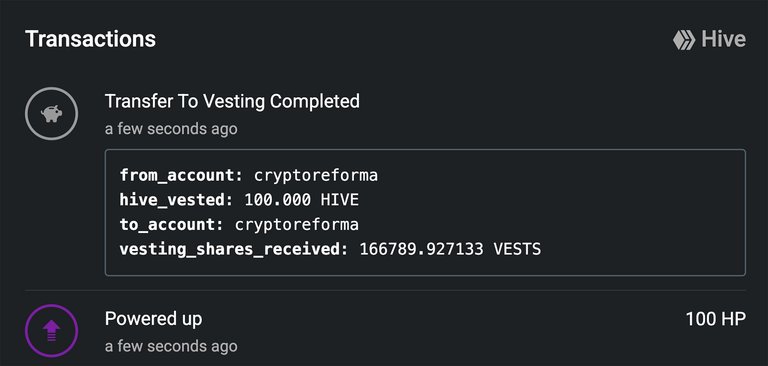The image size is (768, 366).
Task: Click the to_account cryptoreforma value
Action: point(297,224)
